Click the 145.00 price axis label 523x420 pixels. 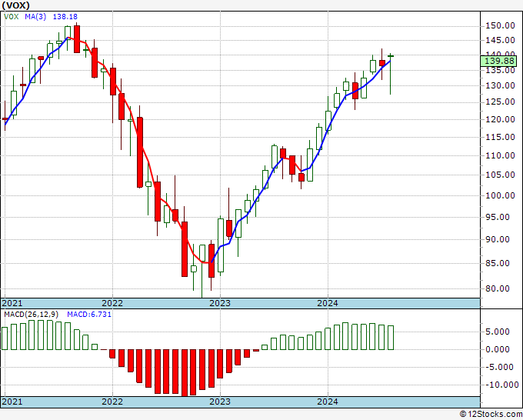500,40
